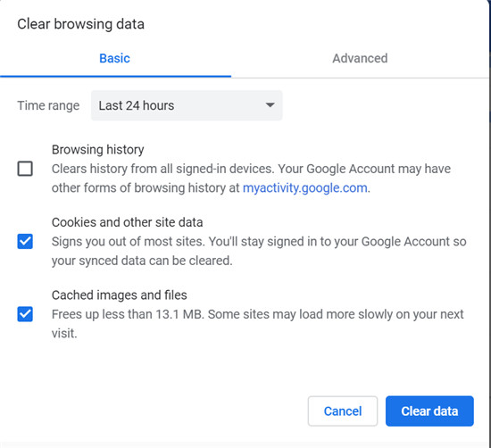Switch to the Basic tab
The image size is (491, 448).
pos(114,59)
